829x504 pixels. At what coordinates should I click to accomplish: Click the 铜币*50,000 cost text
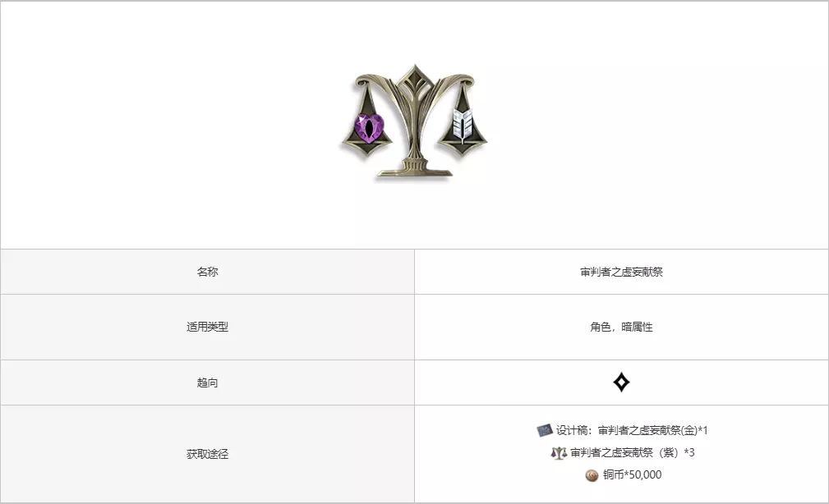tap(633, 475)
